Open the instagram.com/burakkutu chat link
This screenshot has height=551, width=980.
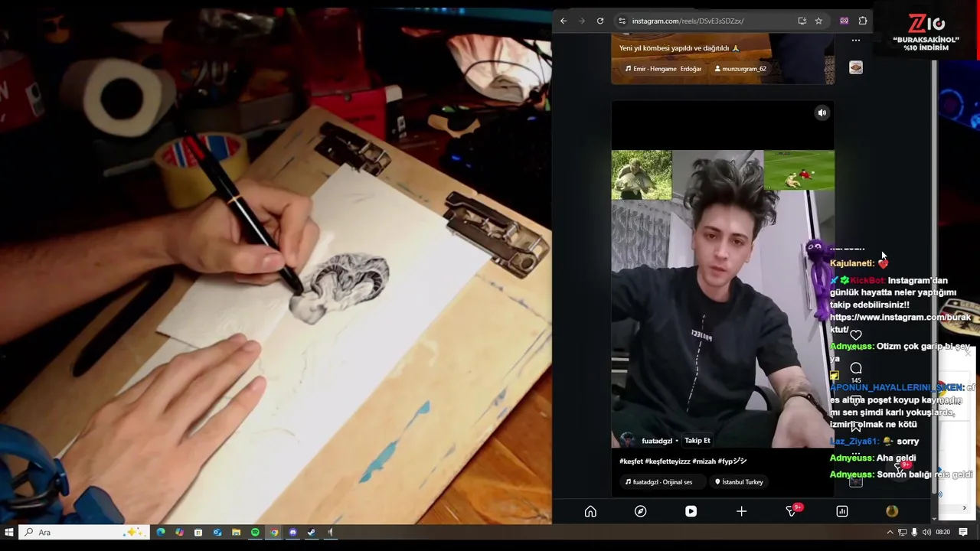[x=900, y=323]
